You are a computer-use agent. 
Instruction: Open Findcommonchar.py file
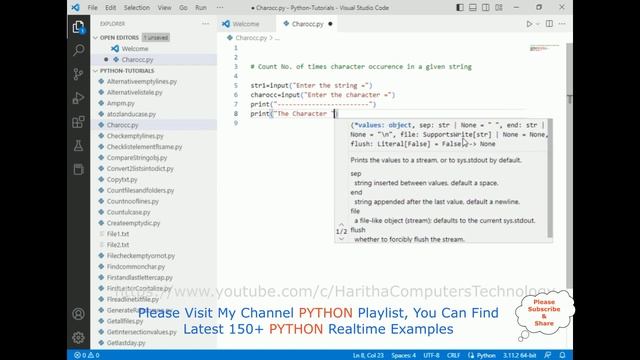pyautogui.click(x=136, y=267)
